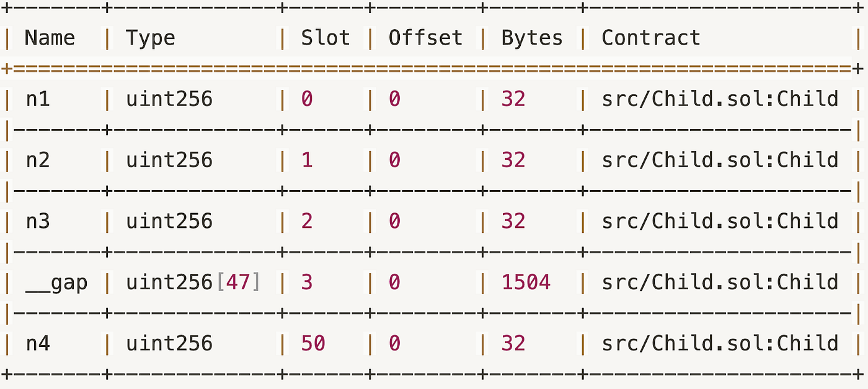Click the Contract column header
The height and width of the screenshot is (389, 868).
[x=651, y=38]
